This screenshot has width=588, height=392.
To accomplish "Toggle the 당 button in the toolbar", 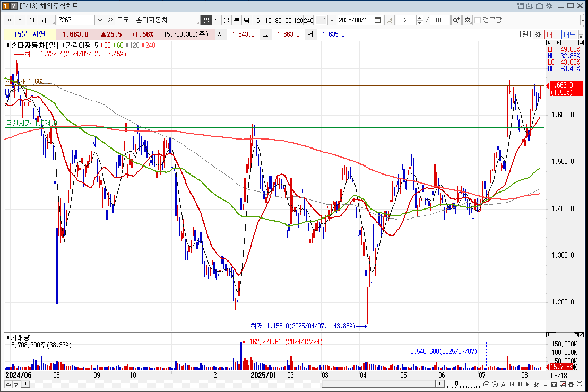I will click(x=389, y=20).
